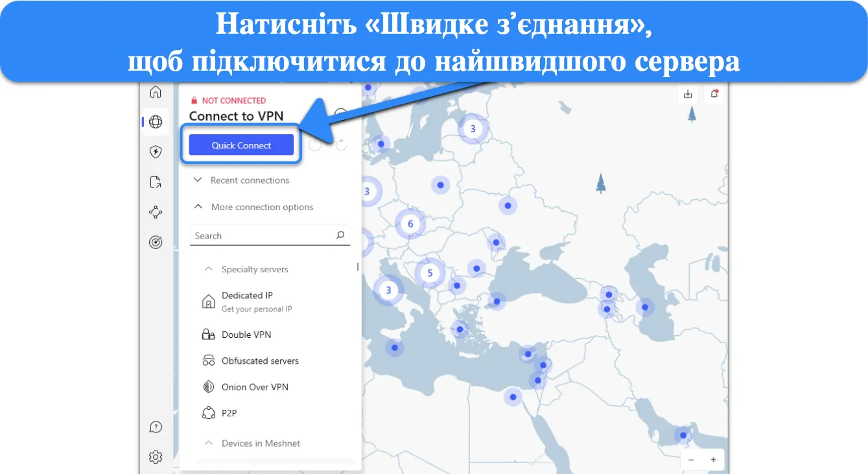Collapse More connection options section

(x=253, y=207)
